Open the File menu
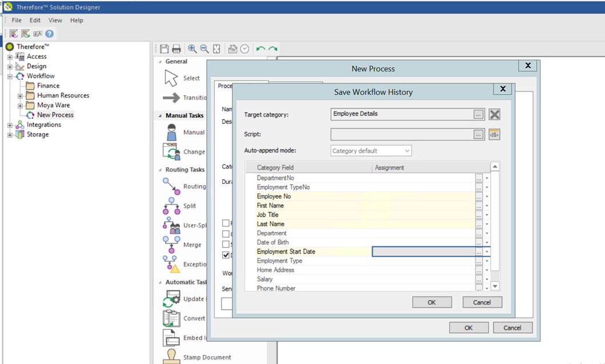 [x=16, y=20]
